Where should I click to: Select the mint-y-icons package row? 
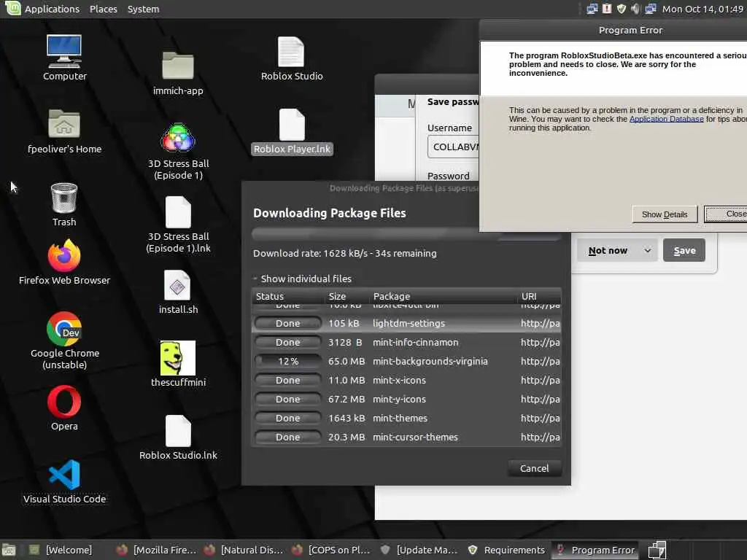tap(406, 400)
